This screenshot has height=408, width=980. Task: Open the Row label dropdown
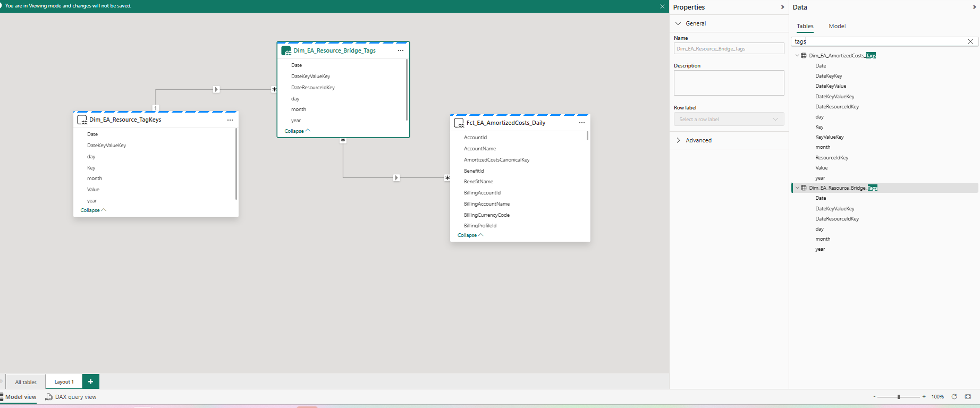pos(729,120)
